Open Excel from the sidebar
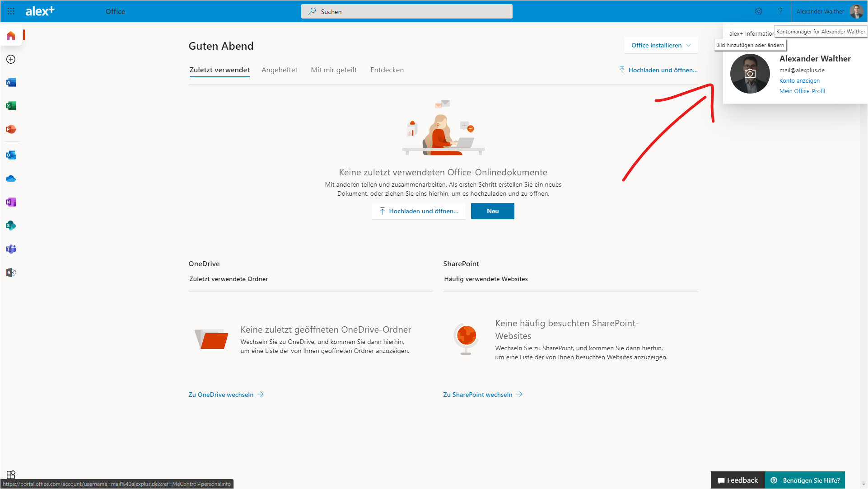Image resolution: width=868 pixels, height=489 pixels. tap(11, 106)
